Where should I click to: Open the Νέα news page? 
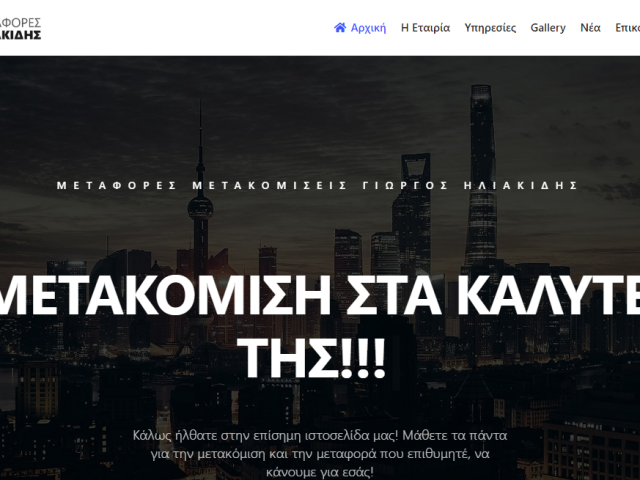click(x=590, y=28)
